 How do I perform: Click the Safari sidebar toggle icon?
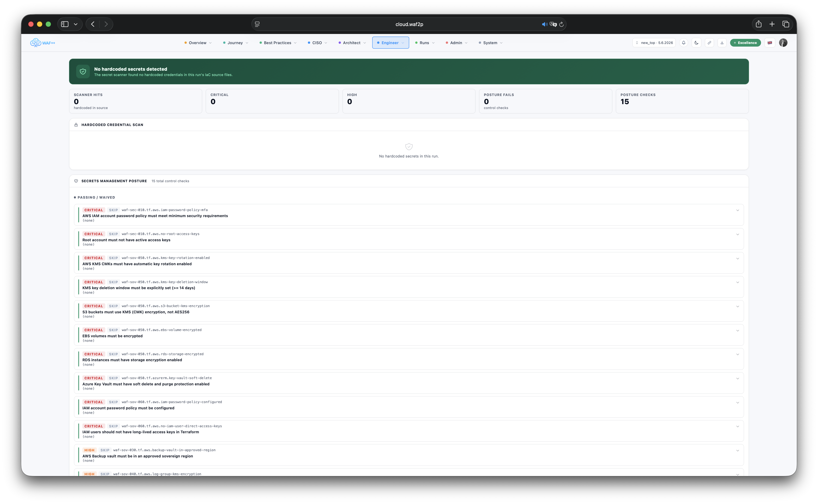tap(65, 24)
